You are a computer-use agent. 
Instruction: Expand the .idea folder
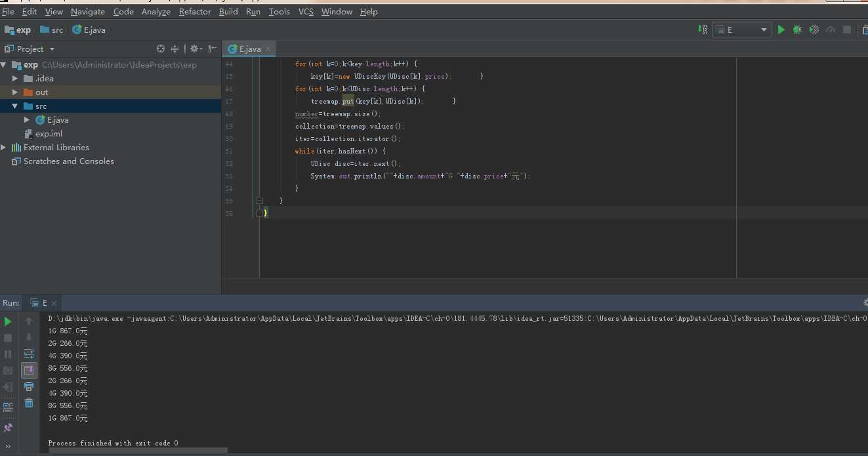[15, 79]
